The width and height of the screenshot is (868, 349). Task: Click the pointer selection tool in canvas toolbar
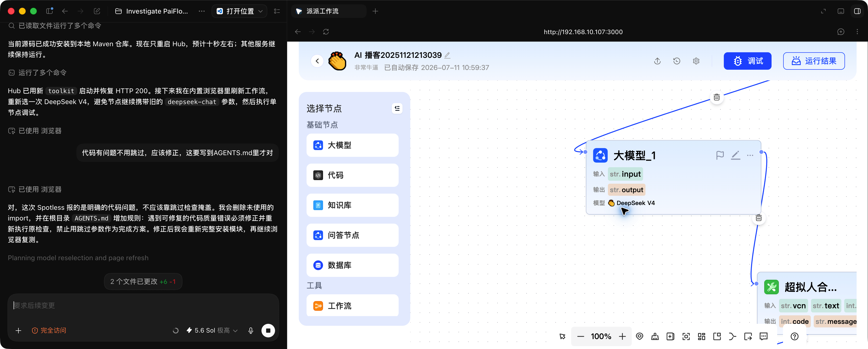point(562,336)
